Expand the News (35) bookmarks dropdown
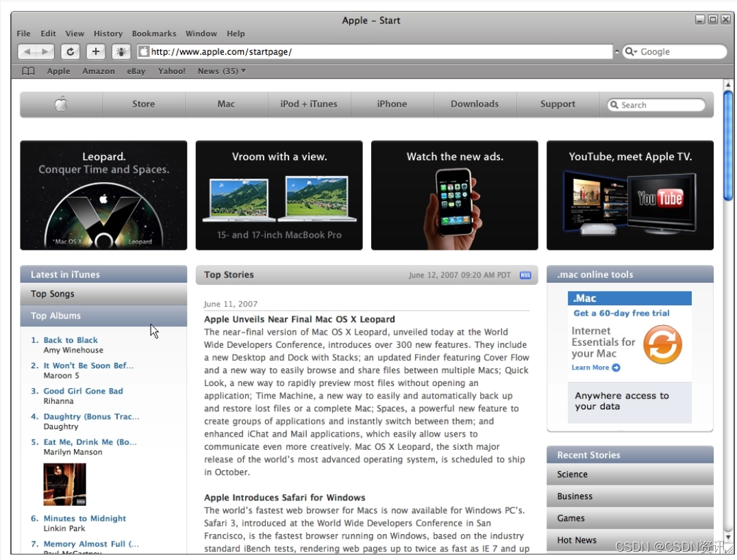Image resolution: width=737 pixels, height=560 pixels. pyautogui.click(x=221, y=71)
